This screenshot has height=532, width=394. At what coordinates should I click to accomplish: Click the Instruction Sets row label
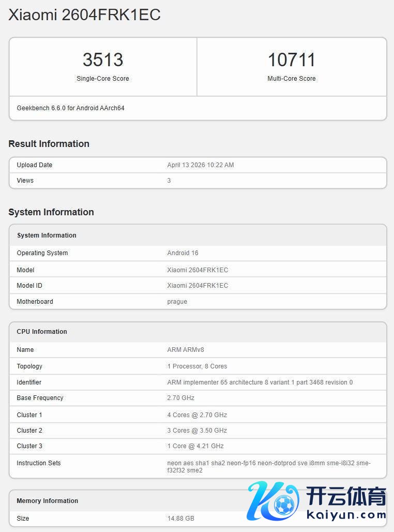pyautogui.click(x=39, y=463)
